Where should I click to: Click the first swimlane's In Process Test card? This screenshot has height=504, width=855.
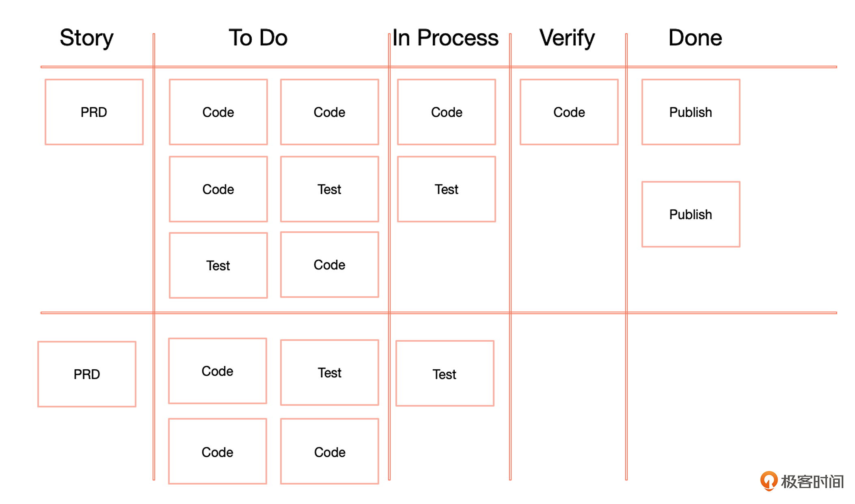point(447,189)
